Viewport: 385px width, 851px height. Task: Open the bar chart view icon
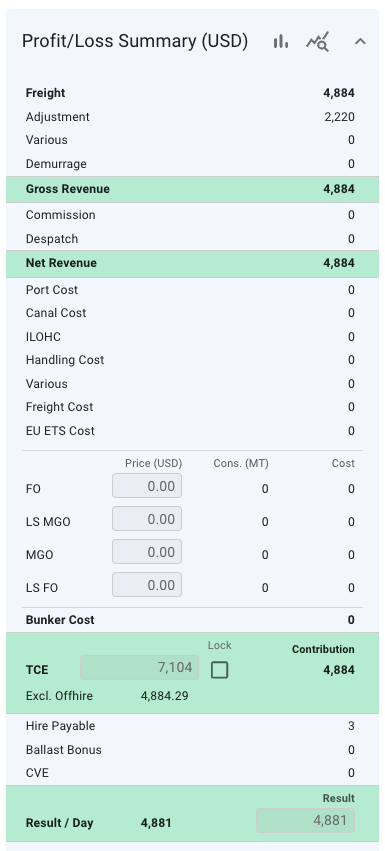281,41
